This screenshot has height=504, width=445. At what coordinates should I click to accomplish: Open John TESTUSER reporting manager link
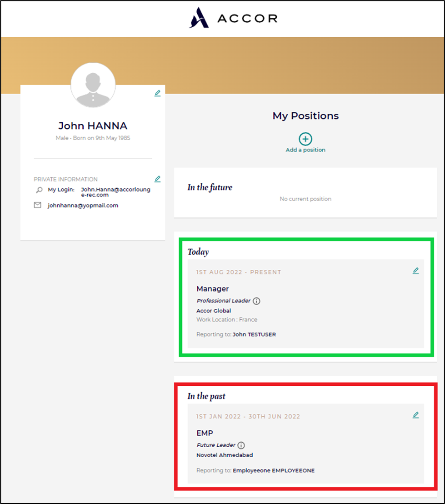tap(254, 334)
